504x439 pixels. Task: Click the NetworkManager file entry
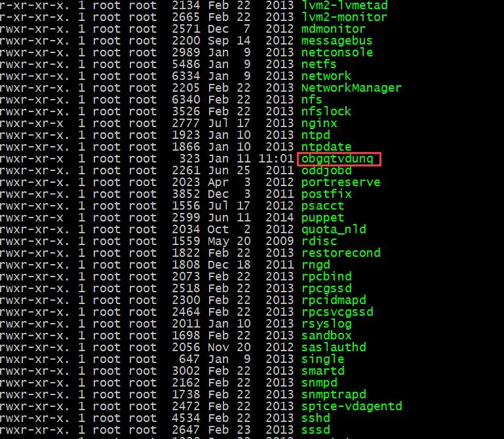click(351, 88)
